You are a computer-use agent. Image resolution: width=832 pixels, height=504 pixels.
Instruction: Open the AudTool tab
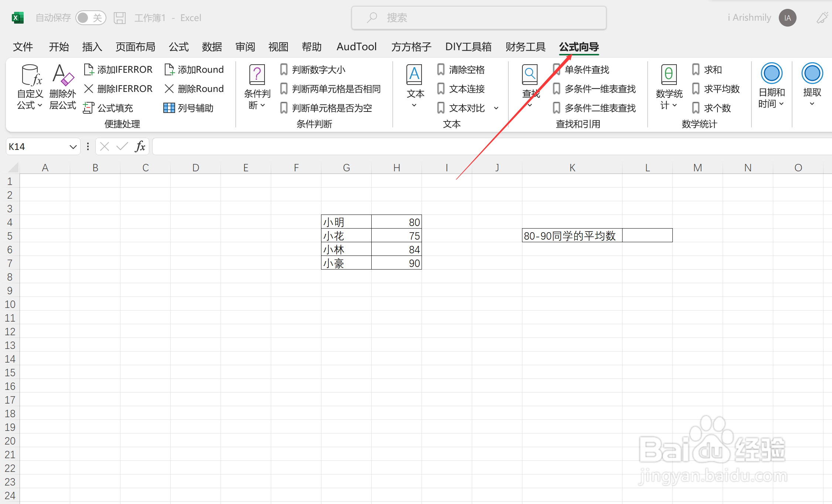point(357,47)
